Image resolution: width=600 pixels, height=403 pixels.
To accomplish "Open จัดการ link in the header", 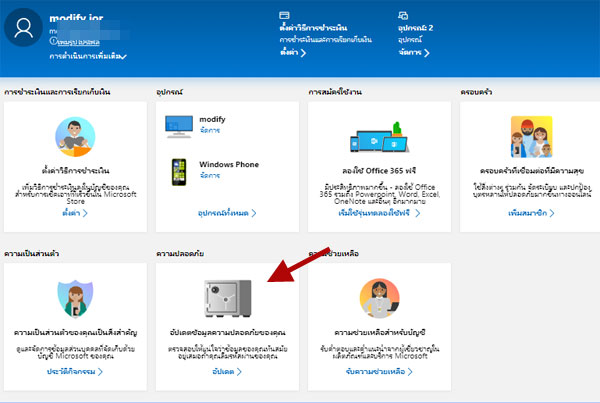I will click(414, 52).
